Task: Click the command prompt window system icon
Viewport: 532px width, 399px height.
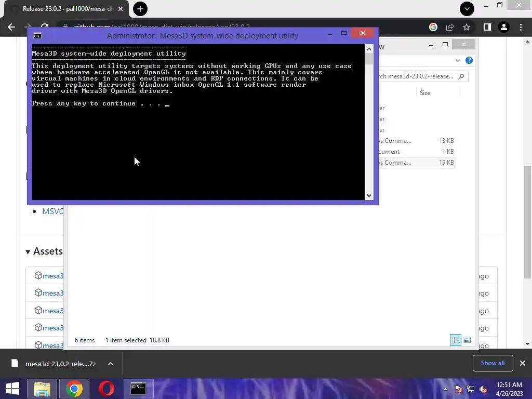Action: click(x=37, y=36)
